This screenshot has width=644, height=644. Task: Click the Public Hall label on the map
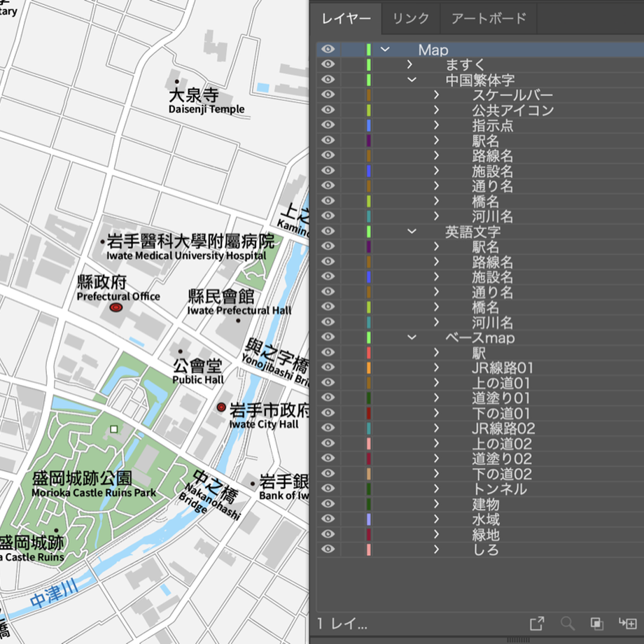tap(198, 379)
